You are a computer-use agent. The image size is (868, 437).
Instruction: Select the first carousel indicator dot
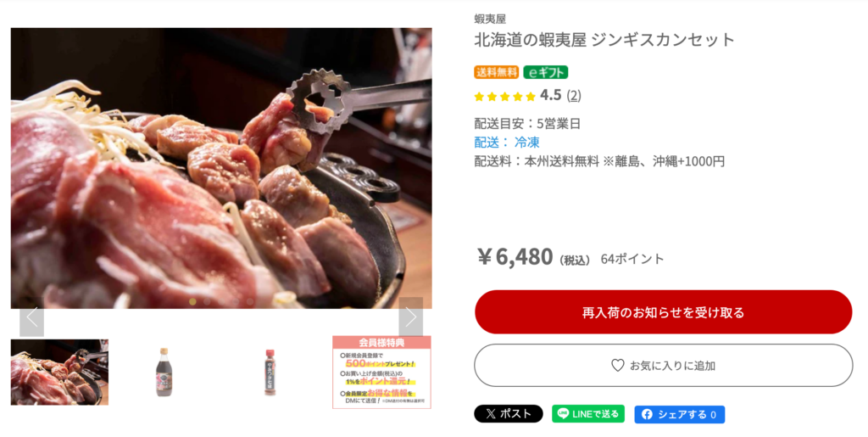(192, 302)
